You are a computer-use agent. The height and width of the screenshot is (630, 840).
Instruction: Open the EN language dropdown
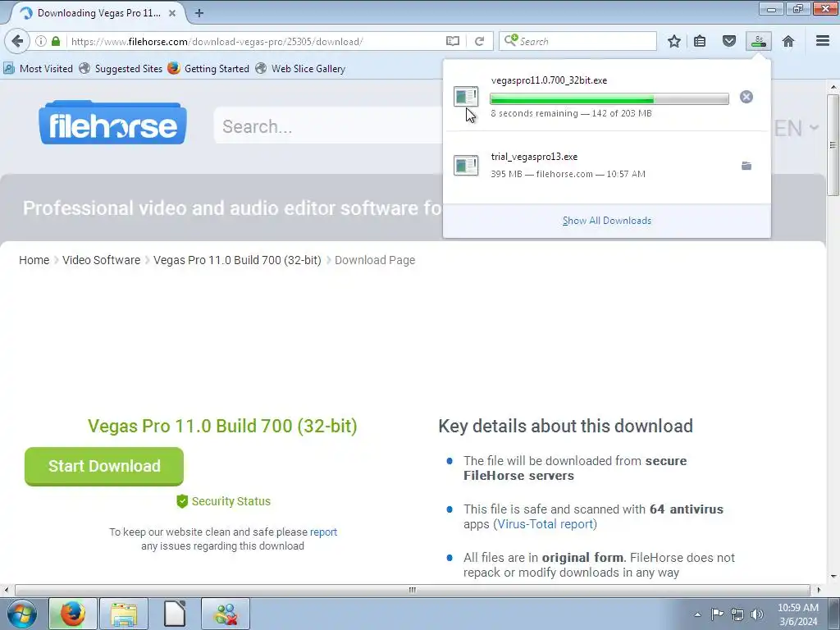pyautogui.click(x=797, y=128)
